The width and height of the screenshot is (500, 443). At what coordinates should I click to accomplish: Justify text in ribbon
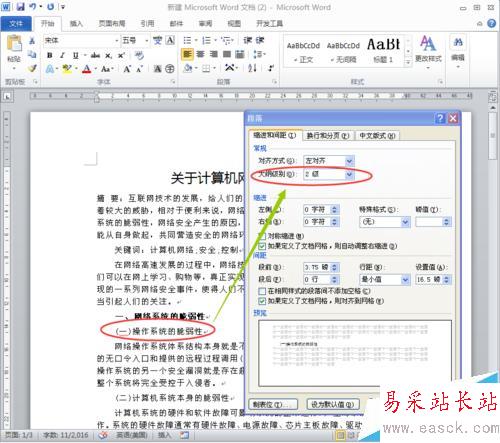coord(227,54)
